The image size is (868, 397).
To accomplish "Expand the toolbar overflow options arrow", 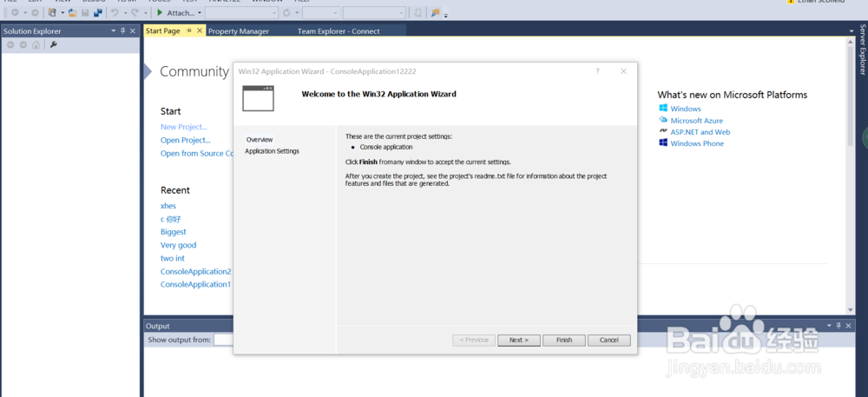I will click(445, 16).
